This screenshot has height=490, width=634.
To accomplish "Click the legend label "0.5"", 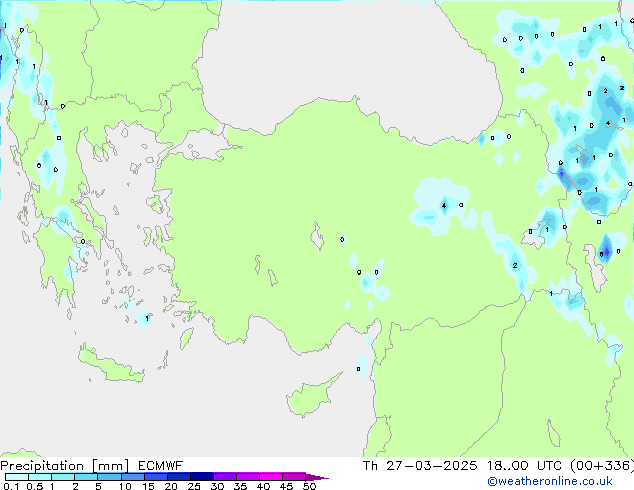I will [x=35, y=486].
